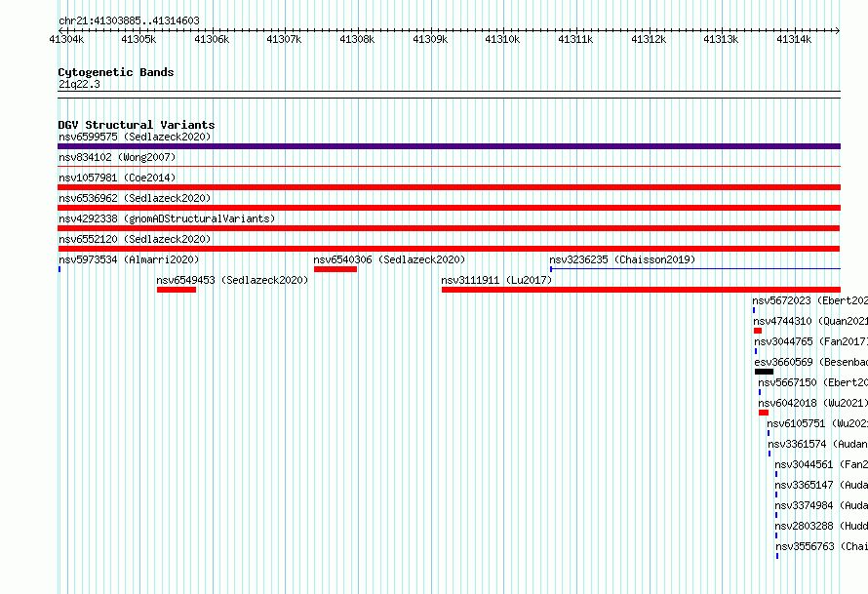The image size is (868, 594).
Task: Click the Cytogenetic Bands track title
Action: [116, 72]
